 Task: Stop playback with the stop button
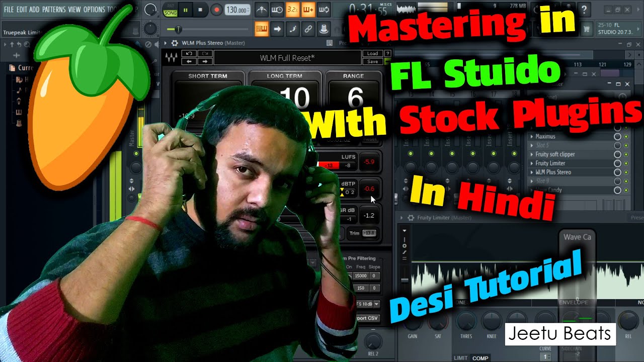[200, 10]
